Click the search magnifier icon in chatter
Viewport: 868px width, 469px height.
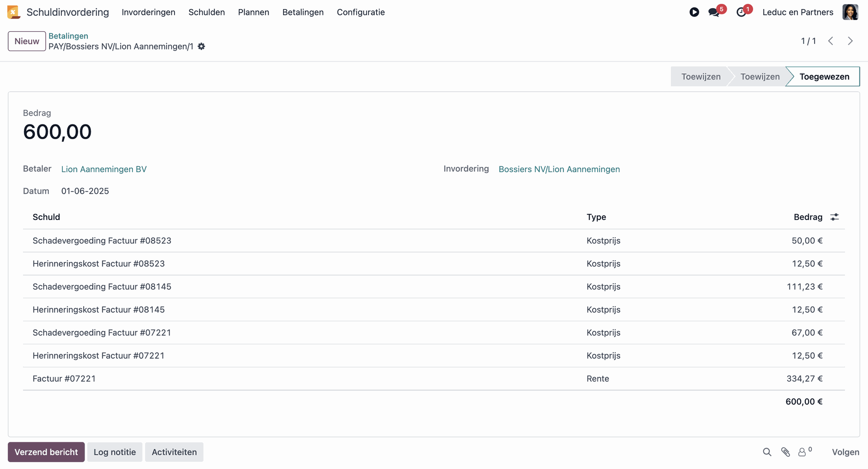click(767, 452)
